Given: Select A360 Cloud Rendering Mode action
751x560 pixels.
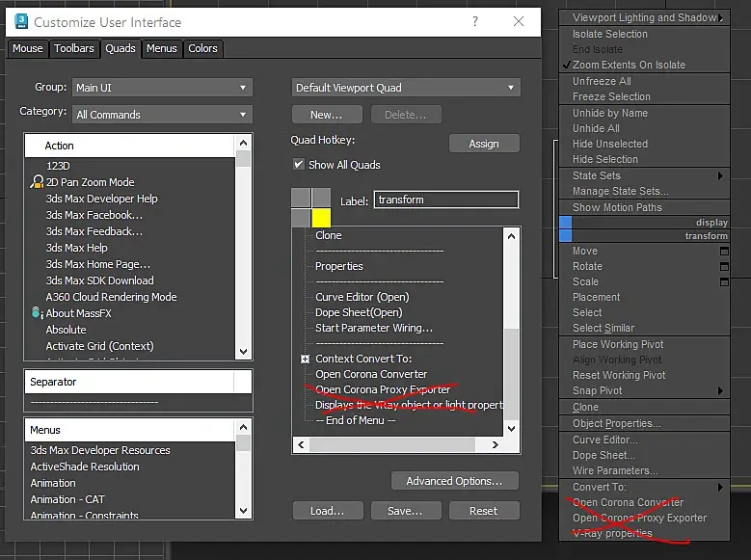Looking at the screenshot, I should tap(111, 297).
